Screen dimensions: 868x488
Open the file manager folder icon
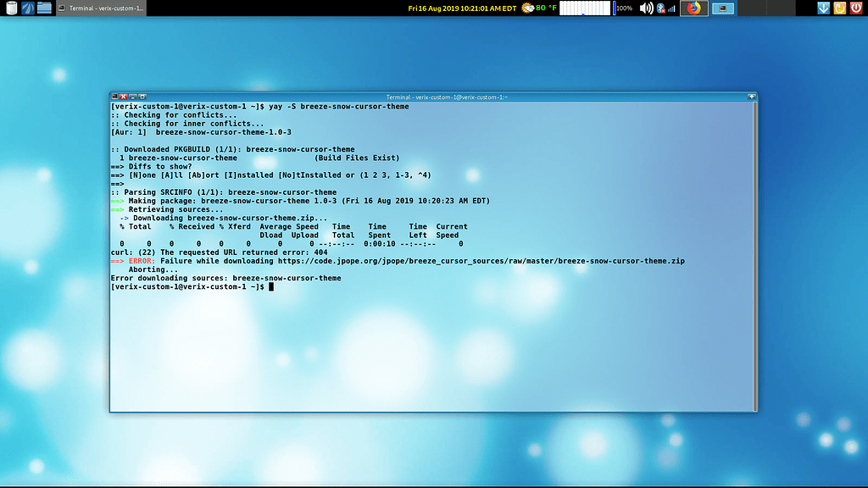point(44,7)
